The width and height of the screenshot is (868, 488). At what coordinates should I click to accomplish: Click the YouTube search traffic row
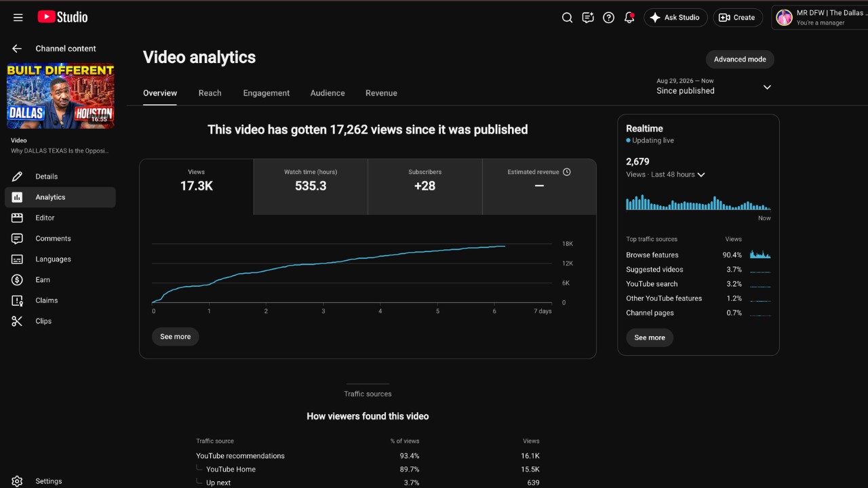[698, 284]
